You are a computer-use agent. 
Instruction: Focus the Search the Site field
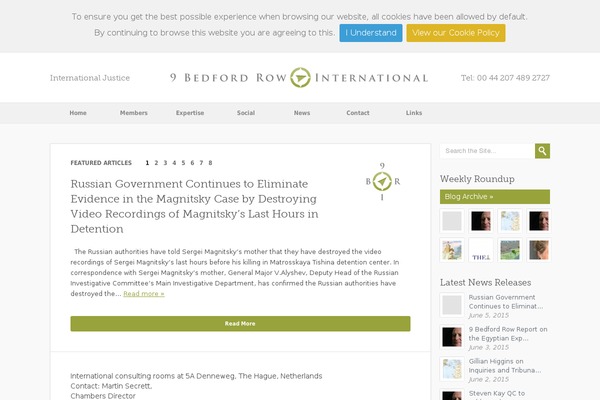click(x=488, y=151)
